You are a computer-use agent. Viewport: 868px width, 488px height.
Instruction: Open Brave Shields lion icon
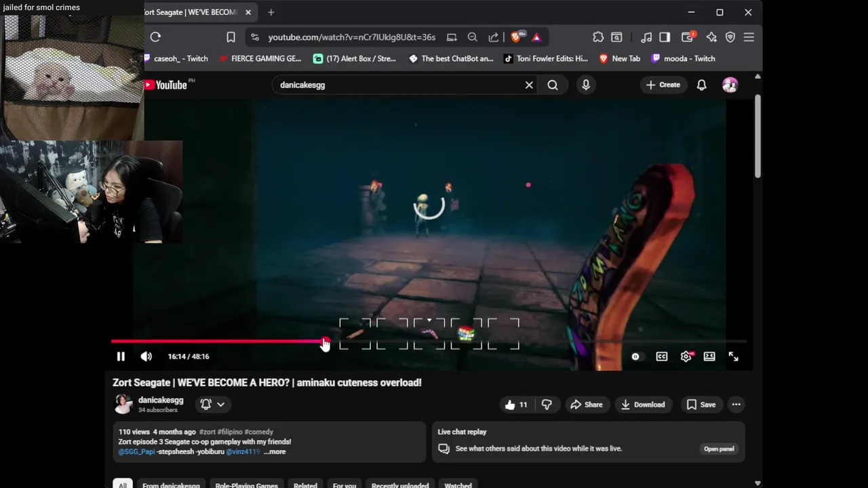tap(517, 37)
